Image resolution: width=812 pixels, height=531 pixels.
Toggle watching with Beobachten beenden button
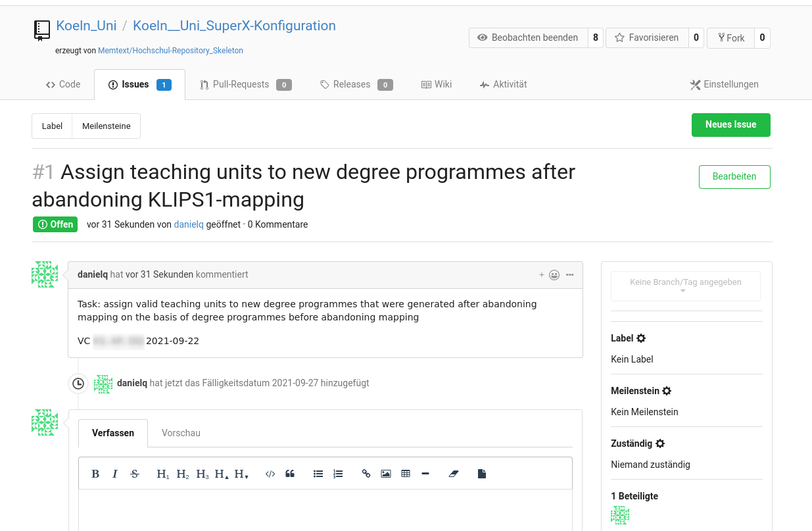click(x=528, y=38)
